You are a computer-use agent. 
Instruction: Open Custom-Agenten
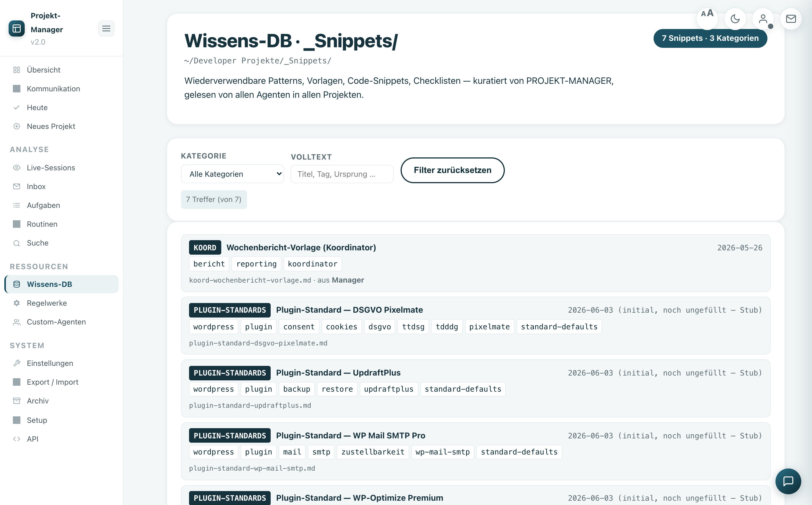click(62, 322)
